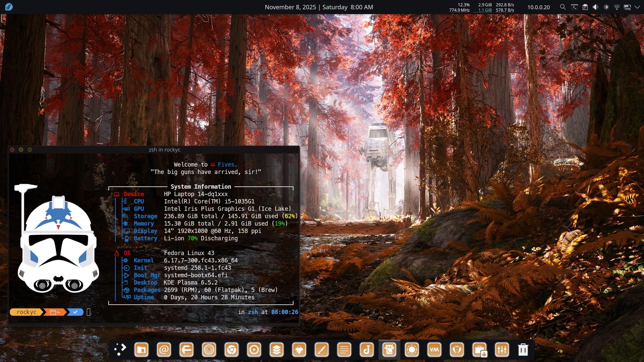Open the software installer briefcase icon
The image size is (644, 362).
point(479,350)
